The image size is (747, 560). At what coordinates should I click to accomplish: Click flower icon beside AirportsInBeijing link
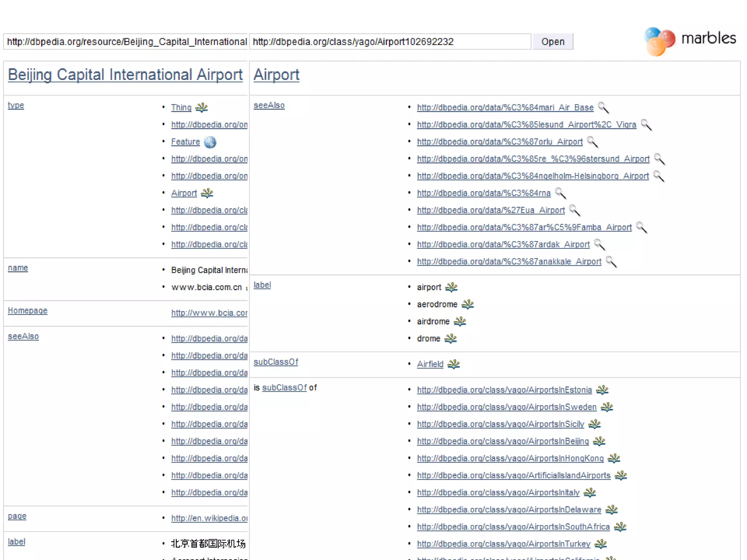pos(599,441)
